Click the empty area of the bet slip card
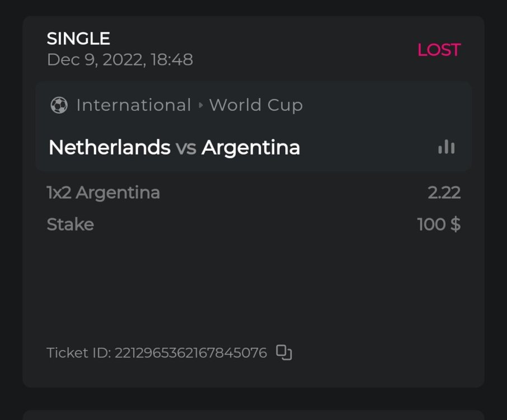The image size is (507, 420). point(252,286)
